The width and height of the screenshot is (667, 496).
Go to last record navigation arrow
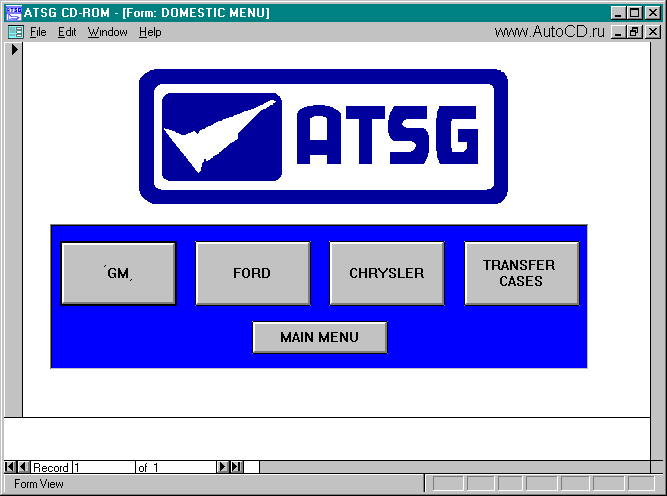[x=237, y=467]
